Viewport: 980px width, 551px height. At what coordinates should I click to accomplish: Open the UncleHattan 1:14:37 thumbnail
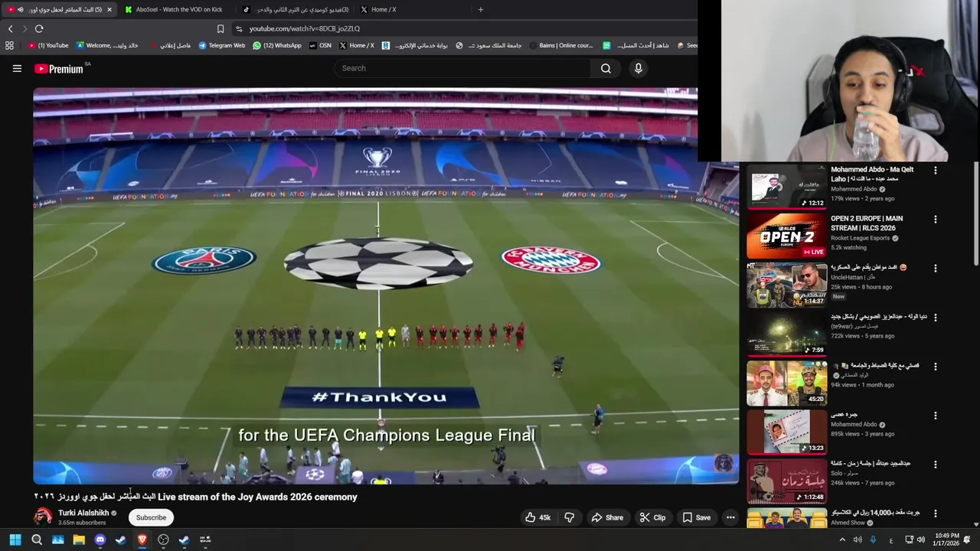coord(787,285)
